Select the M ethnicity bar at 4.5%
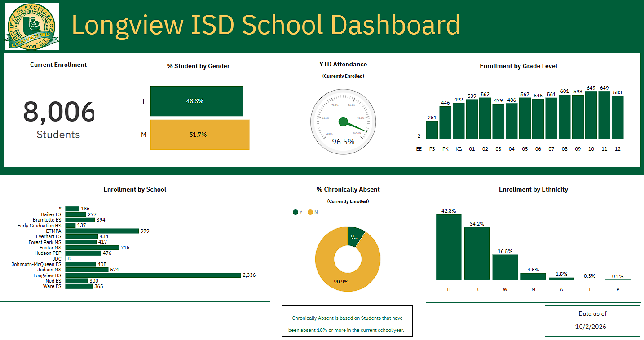 (533, 276)
